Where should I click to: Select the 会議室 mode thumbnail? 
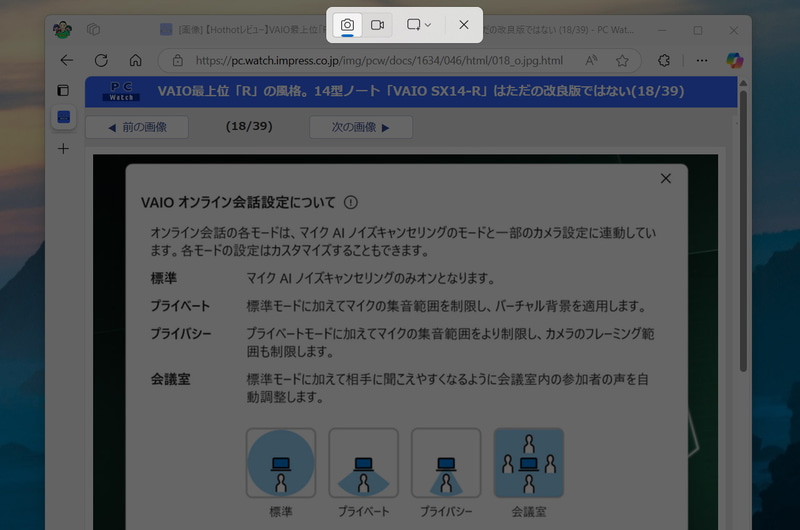click(x=529, y=463)
